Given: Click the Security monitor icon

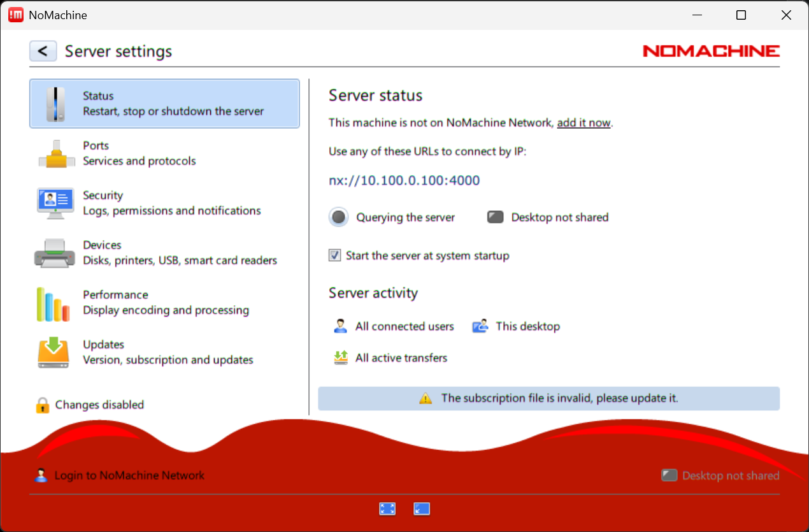Looking at the screenshot, I should click(55, 203).
